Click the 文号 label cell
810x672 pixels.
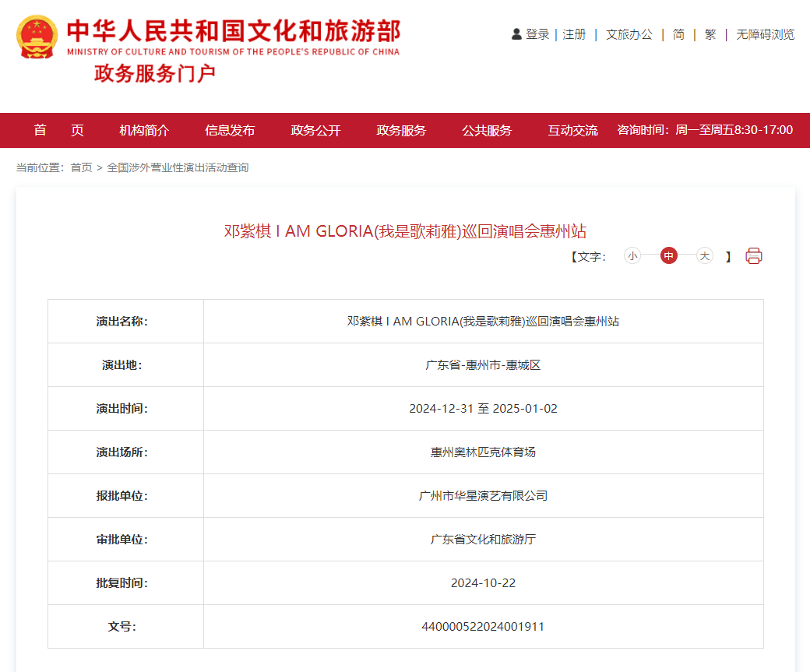pos(125,627)
